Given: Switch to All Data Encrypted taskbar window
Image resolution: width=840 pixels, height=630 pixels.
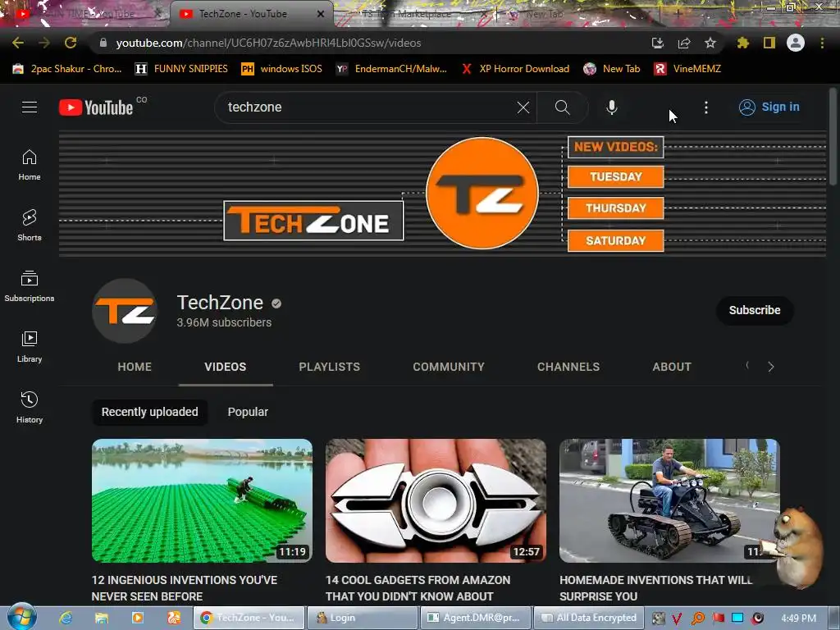Looking at the screenshot, I should click(x=588, y=618).
